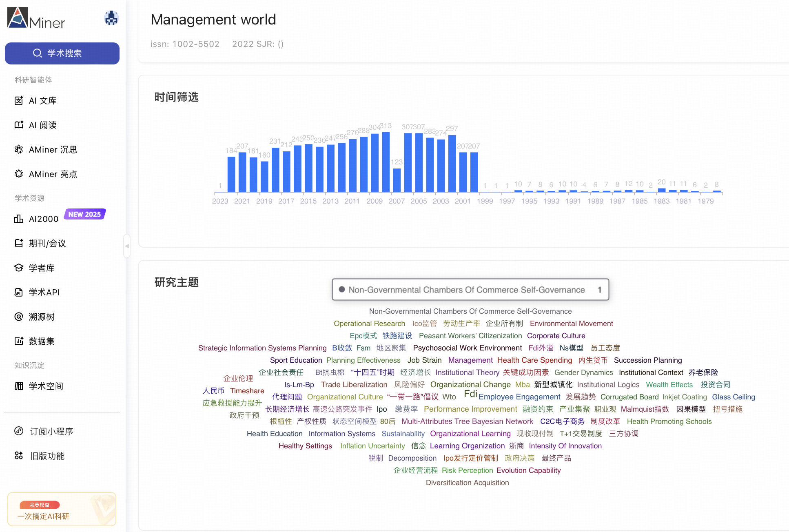Select the 2007 bar in time filter

[397, 180]
